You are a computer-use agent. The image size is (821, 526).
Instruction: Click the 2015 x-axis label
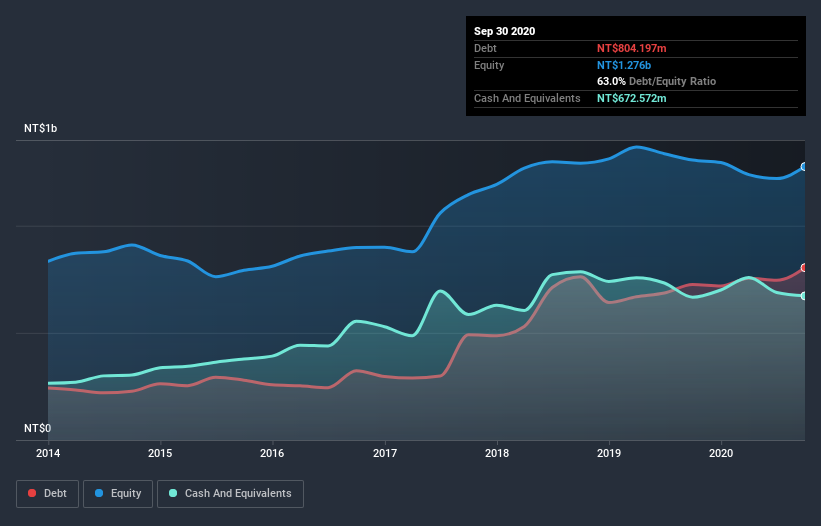[x=160, y=453]
